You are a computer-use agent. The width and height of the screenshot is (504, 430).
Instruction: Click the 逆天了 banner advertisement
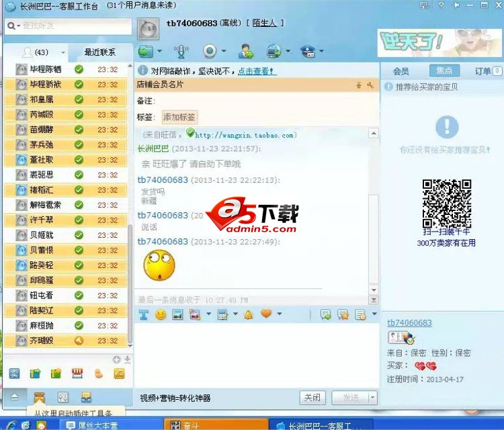(x=439, y=43)
